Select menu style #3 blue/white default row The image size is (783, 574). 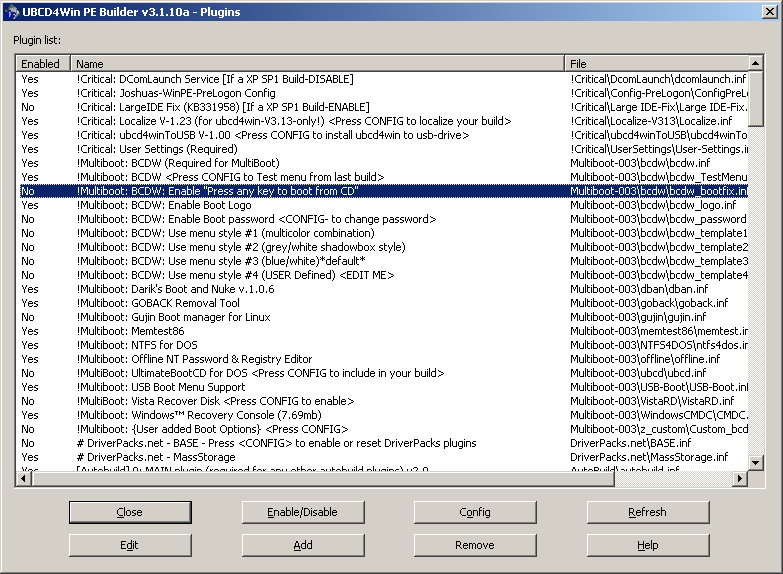coord(384,261)
